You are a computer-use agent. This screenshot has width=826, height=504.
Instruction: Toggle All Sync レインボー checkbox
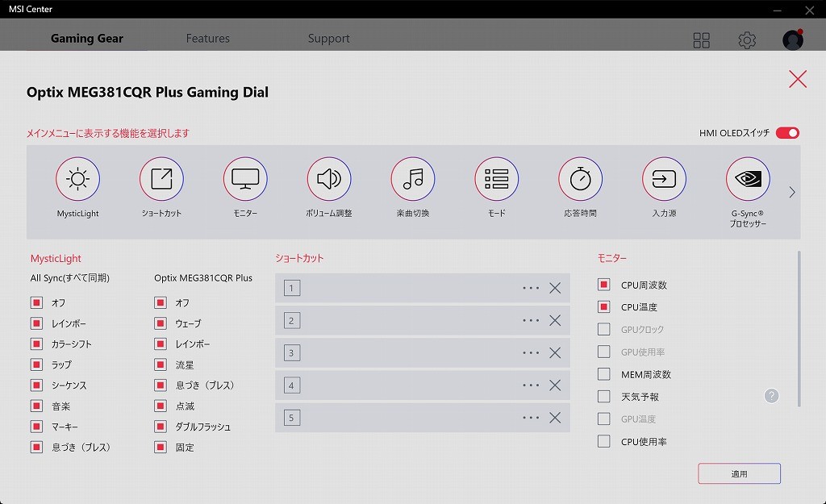(36, 323)
